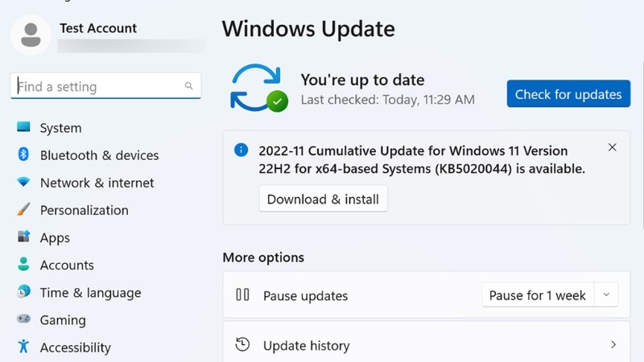Image resolution: width=644 pixels, height=362 pixels.
Task: Click the blue info icon on update notice
Action: [241, 150]
